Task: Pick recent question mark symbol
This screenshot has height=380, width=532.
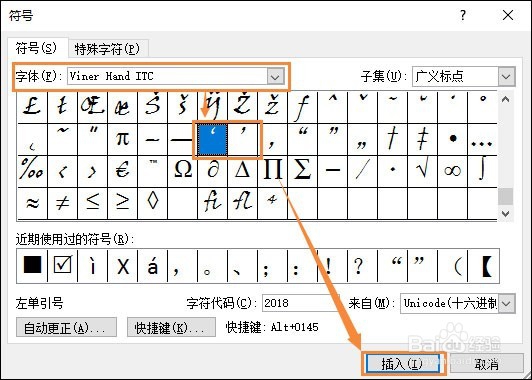Action: (362, 266)
